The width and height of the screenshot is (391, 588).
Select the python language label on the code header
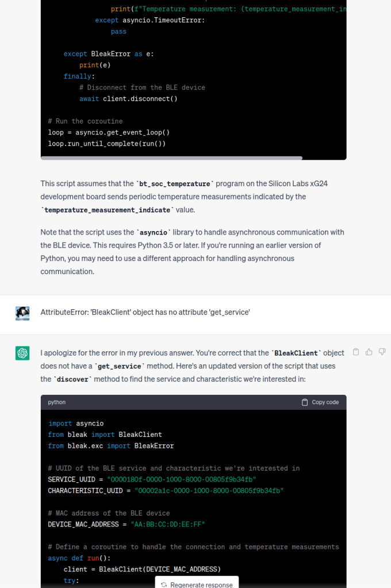tap(56, 402)
